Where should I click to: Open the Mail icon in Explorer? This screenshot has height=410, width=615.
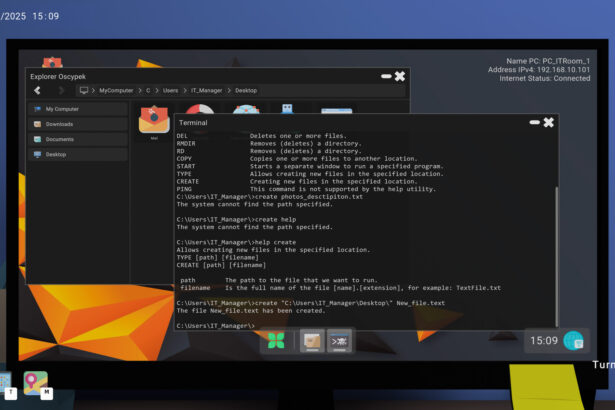tap(154, 121)
